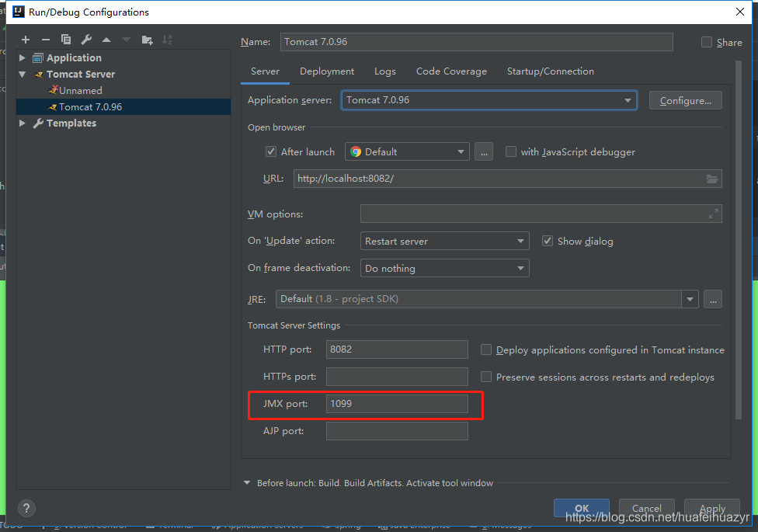Copy the selected configuration
Image resolution: width=758 pixels, height=532 pixels.
tap(66, 40)
